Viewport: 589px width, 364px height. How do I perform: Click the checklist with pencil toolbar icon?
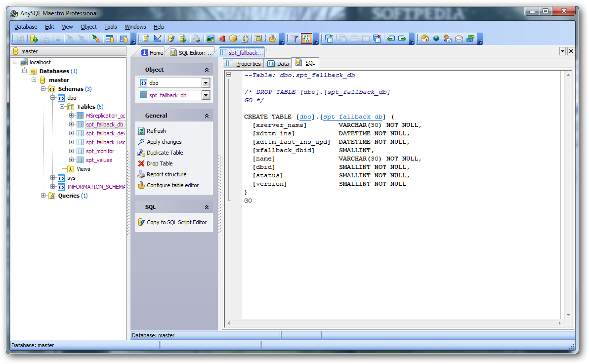(x=245, y=39)
